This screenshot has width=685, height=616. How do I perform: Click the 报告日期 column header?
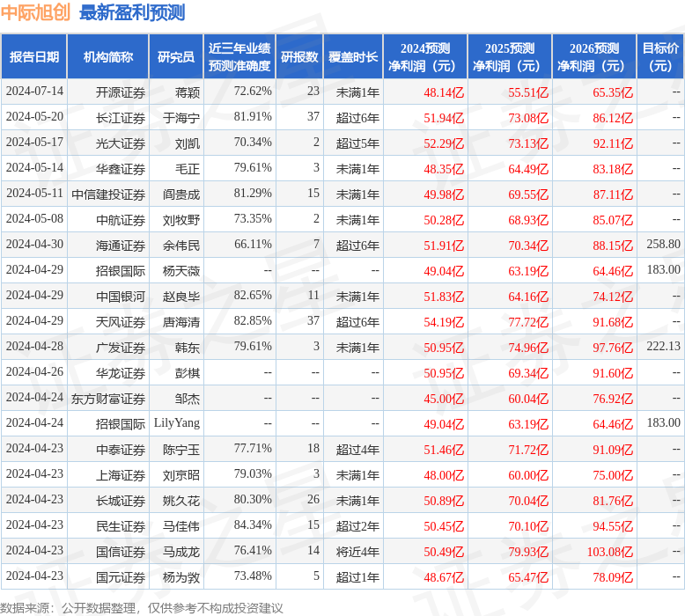coord(34,56)
